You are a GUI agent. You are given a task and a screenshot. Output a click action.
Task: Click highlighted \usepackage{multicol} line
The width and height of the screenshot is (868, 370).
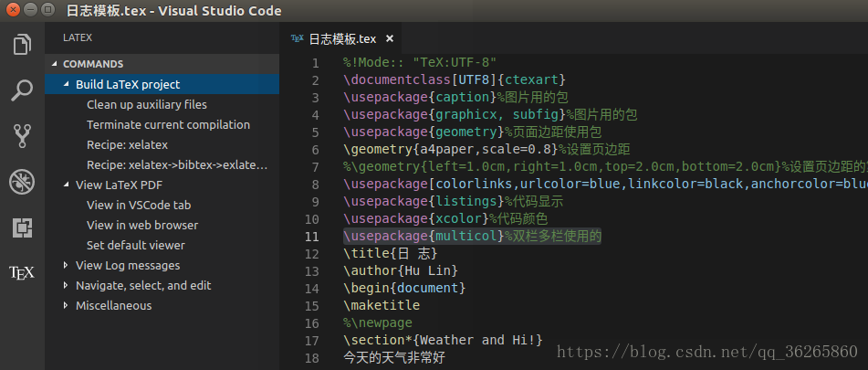(x=472, y=237)
